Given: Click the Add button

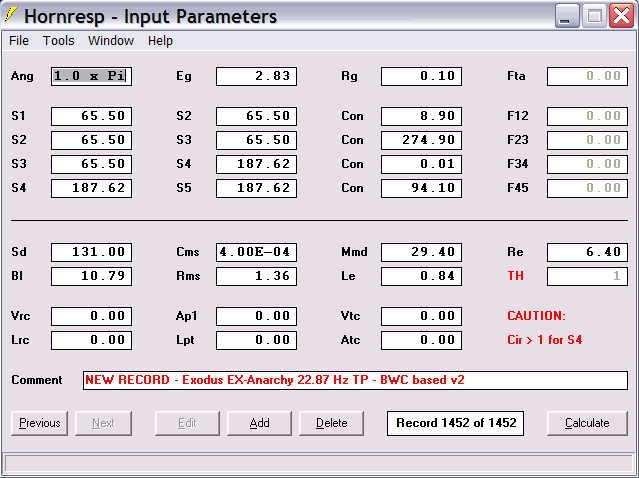Looking at the screenshot, I should (x=259, y=423).
